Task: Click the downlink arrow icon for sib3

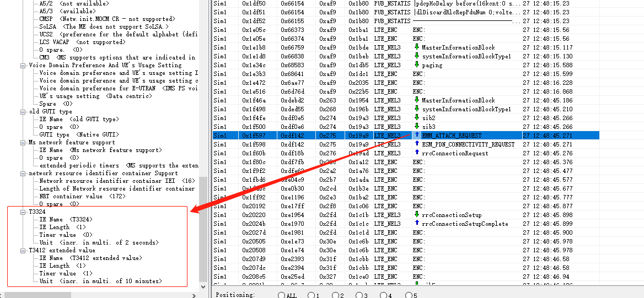Action: click(x=417, y=127)
